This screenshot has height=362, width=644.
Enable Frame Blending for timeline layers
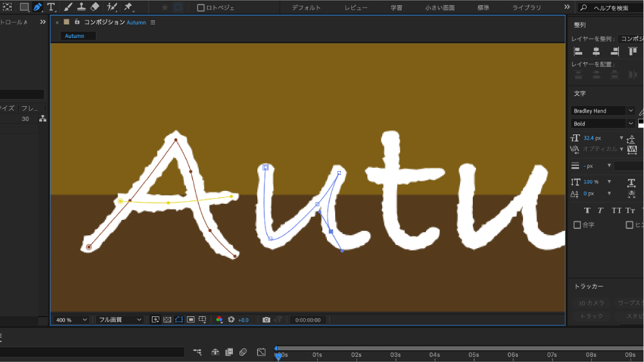pos(229,352)
